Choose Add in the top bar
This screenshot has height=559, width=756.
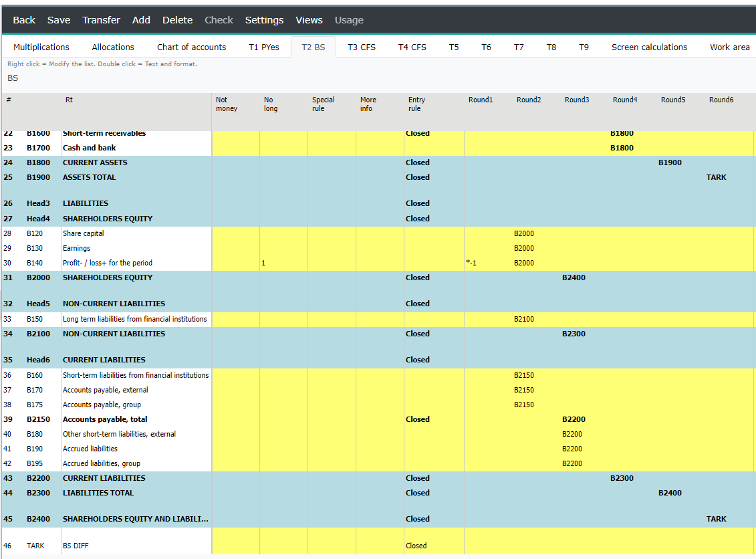[141, 20]
